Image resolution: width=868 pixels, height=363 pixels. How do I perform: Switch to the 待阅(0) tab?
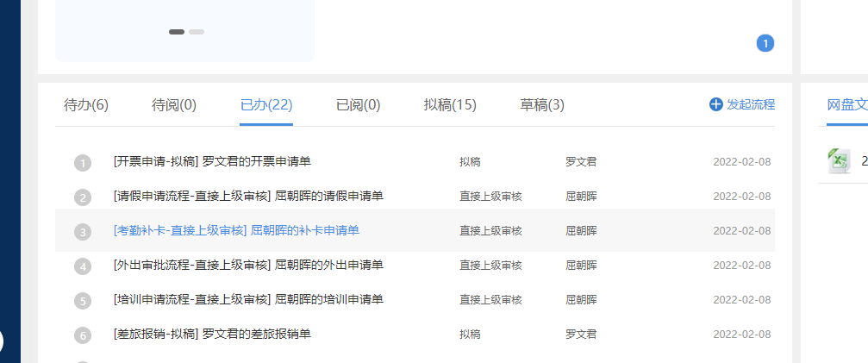pyautogui.click(x=174, y=104)
